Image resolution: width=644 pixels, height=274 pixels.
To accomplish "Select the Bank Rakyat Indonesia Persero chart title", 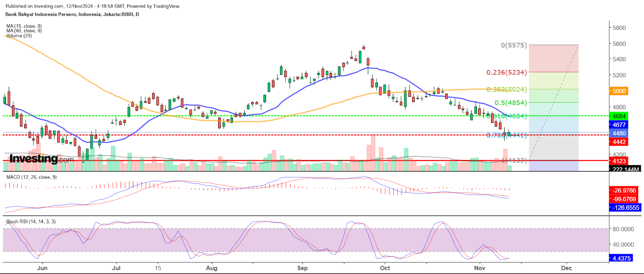I will [x=72, y=14].
